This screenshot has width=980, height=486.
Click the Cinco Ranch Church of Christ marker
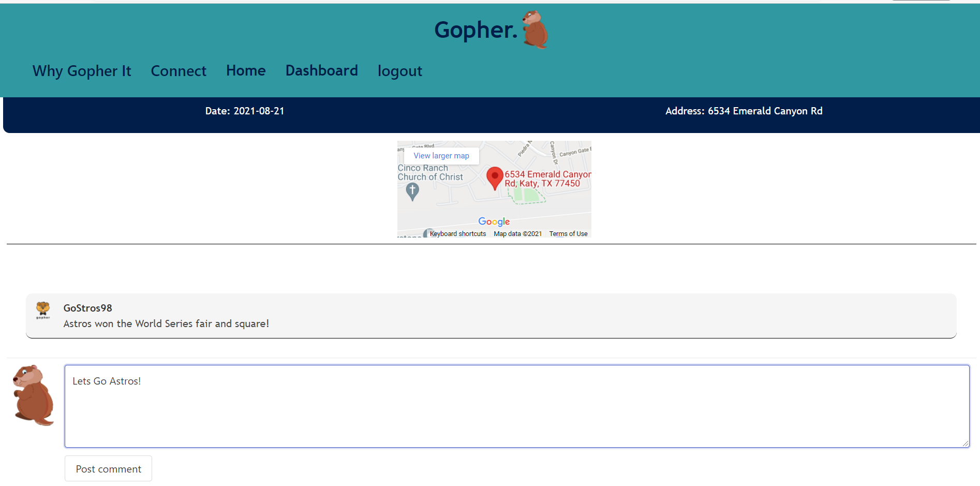click(412, 192)
